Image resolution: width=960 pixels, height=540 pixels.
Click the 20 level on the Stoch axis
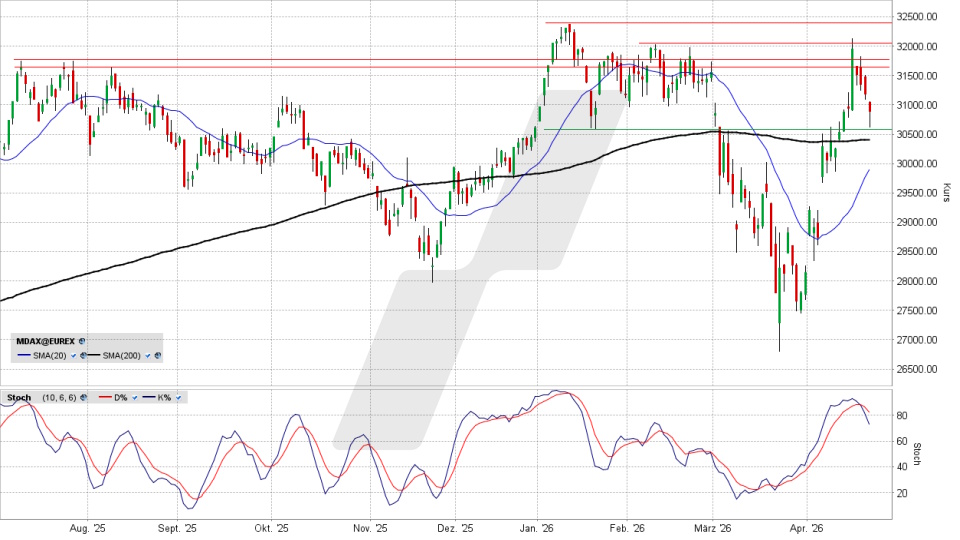point(902,493)
